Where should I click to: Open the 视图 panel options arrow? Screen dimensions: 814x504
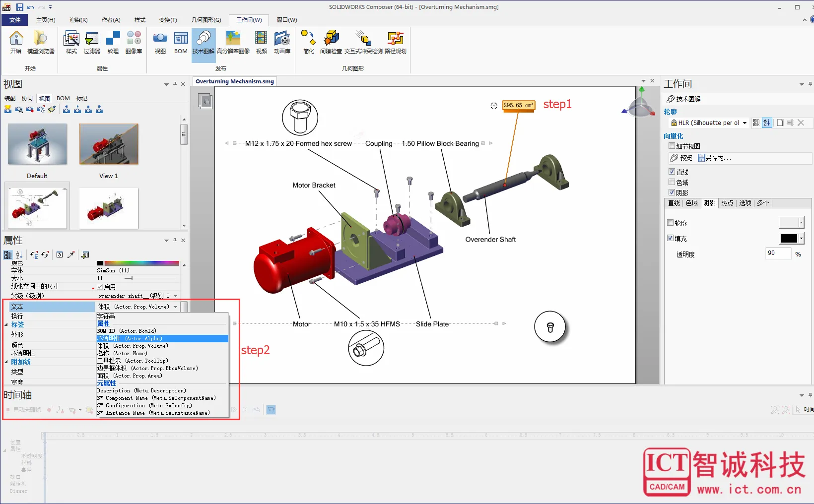(x=167, y=84)
